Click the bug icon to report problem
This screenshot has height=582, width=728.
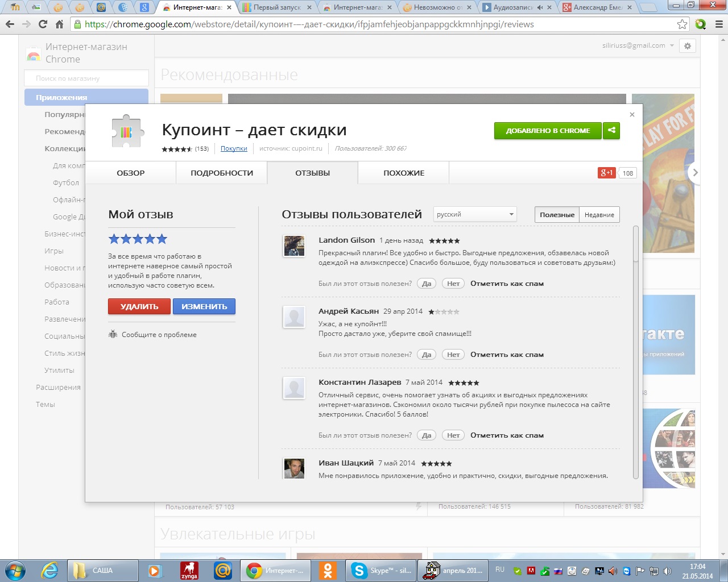[x=113, y=334]
